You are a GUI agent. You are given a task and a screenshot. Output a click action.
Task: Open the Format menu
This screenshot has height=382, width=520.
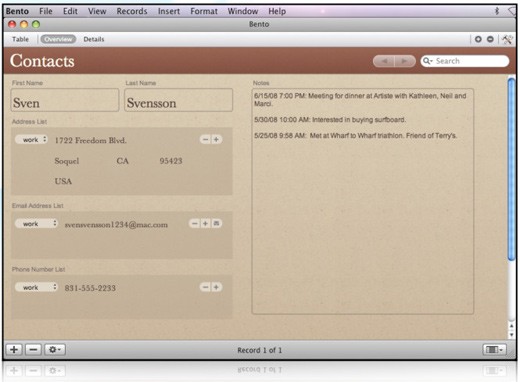(204, 11)
